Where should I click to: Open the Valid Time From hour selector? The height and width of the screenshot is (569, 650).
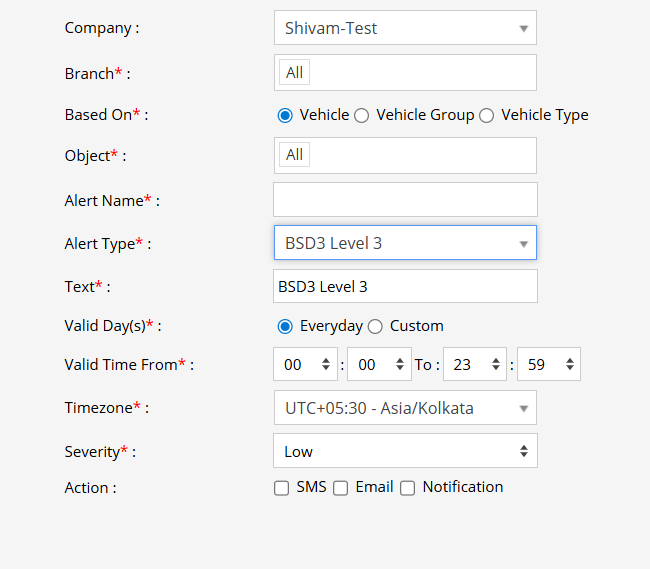tap(307, 365)
